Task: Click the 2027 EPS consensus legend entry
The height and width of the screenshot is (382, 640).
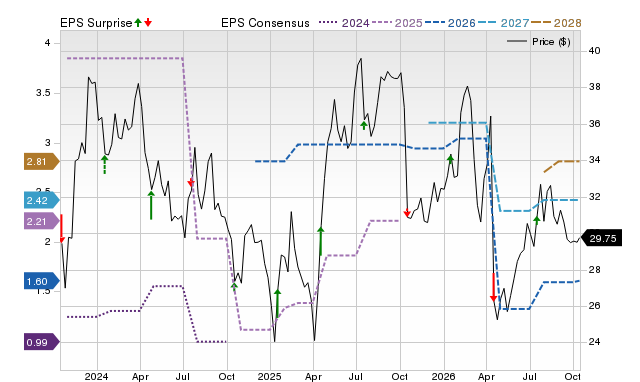Action: click(503, 23)
